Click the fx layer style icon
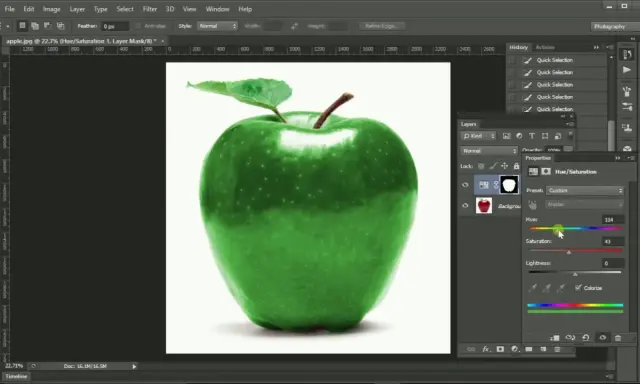640x384 pixels. (486, 349)
